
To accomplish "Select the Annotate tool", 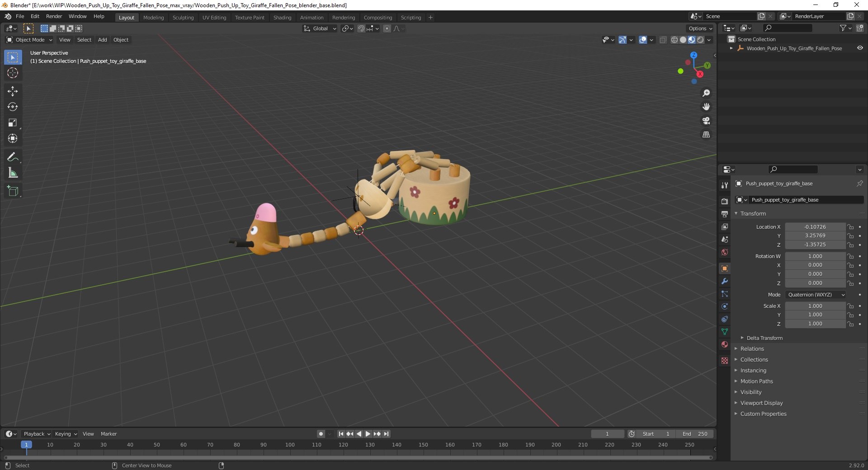I will point(13,157).
